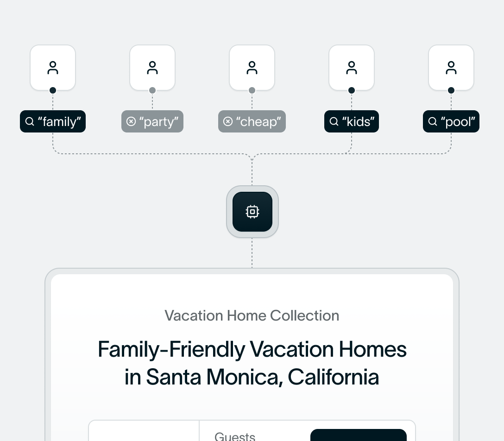The width and height of the screenshot is (504, 441).
Task: Click the magnifier icon in the "family" tag
Action: pos(30,121)
